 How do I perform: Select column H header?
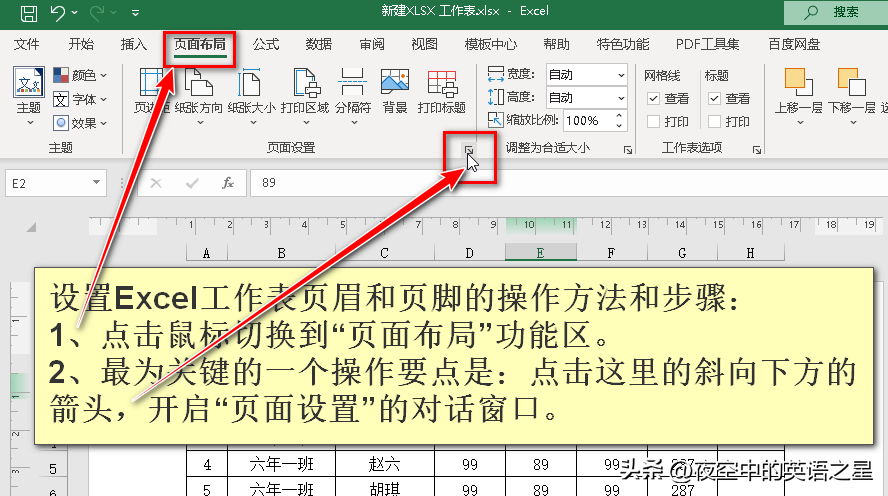(x=751, y=253)
